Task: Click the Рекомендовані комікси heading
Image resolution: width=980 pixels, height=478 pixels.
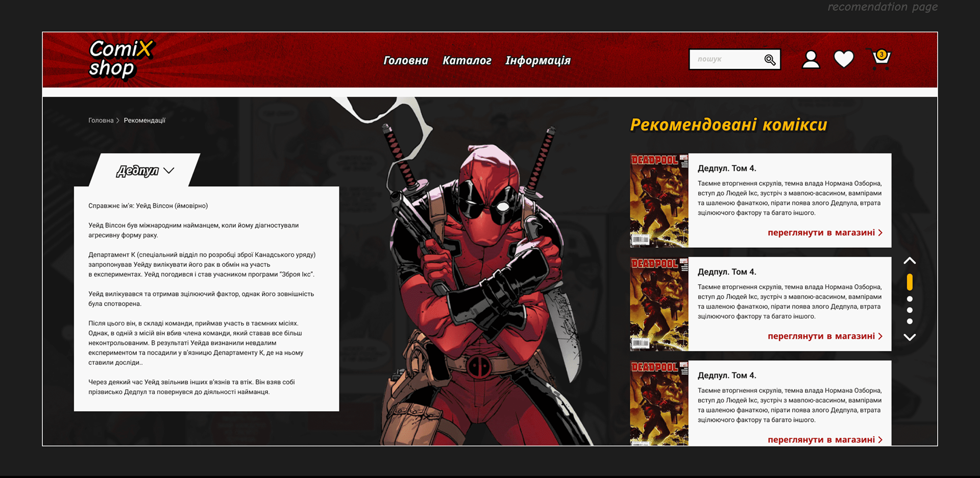Action: pyautogui.click(x=728, y=125)
